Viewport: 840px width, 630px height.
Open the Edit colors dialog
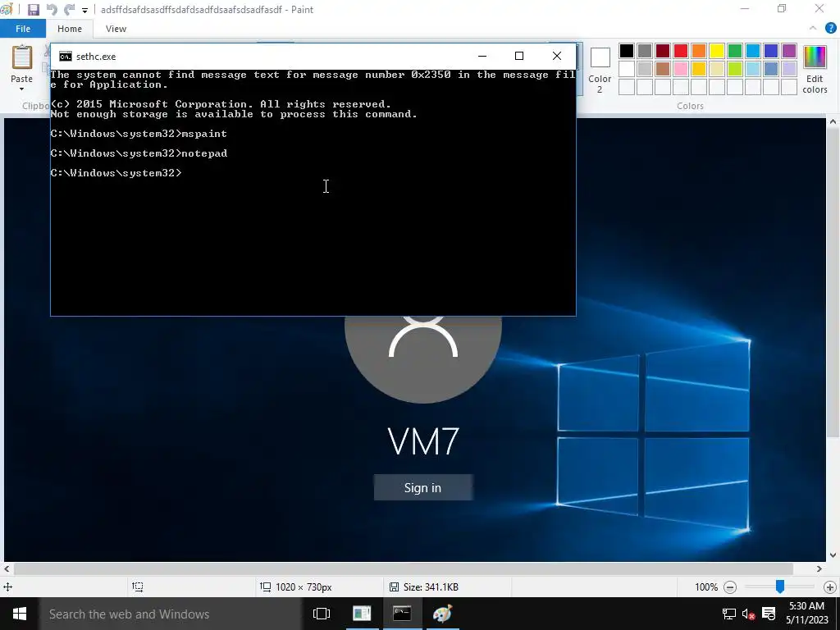pyautogui.click(x=815, y=69)
